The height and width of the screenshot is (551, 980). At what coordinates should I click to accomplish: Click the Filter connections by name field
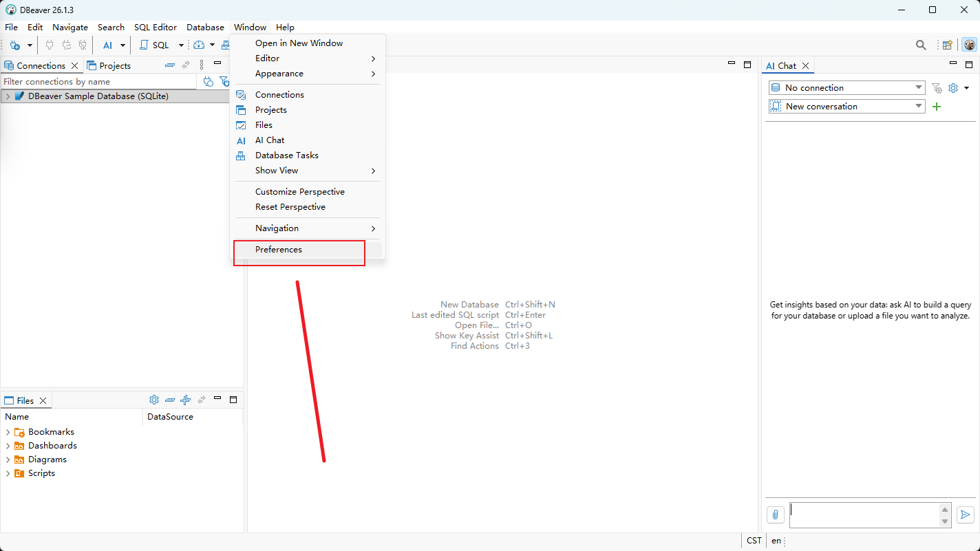(99, 82)
